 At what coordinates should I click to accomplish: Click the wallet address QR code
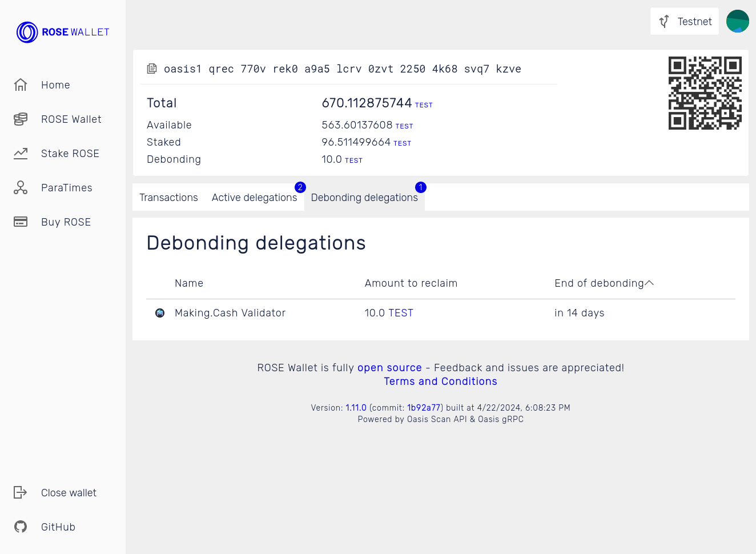click(x=705, y=93)
